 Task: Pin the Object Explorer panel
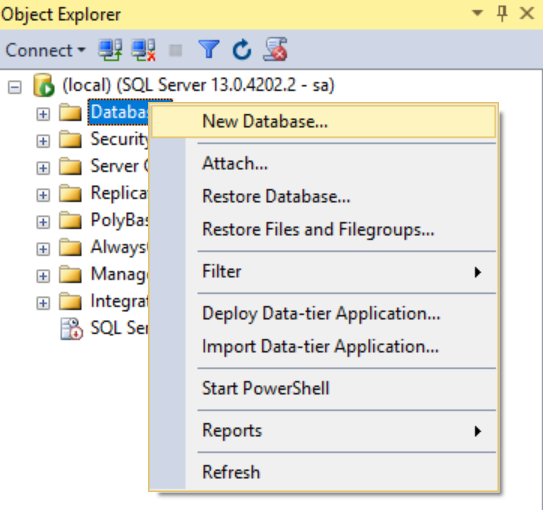click(502, 14)
